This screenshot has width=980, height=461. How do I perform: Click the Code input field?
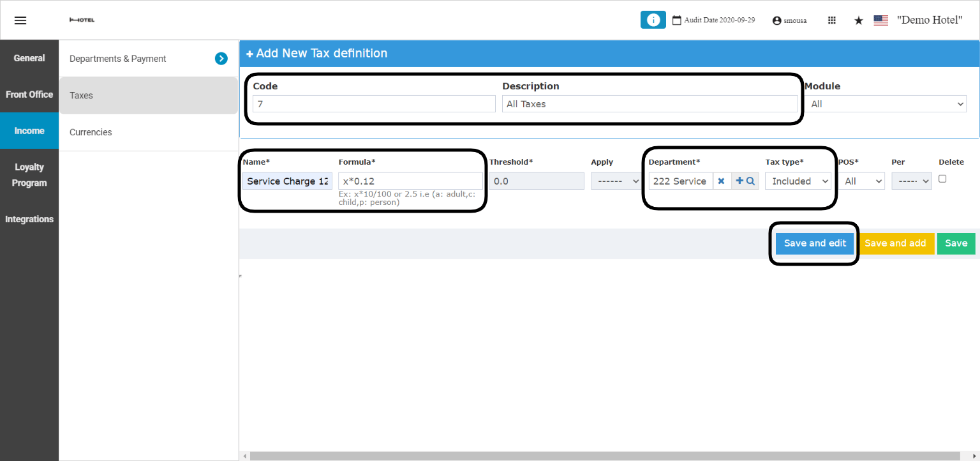click(374, 104)
